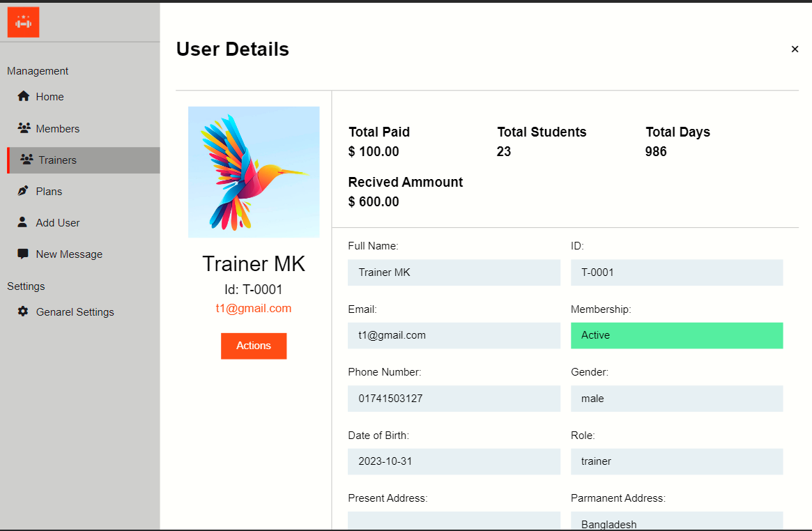Click the 'Id: T-0001' text under name
This screenshot has height=531, width=812.
254,289
